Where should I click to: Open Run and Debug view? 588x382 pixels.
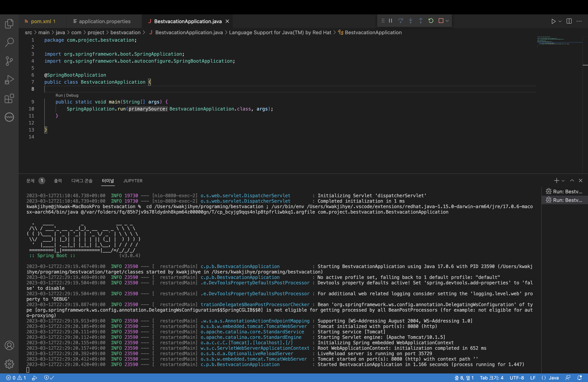(9, 80)
